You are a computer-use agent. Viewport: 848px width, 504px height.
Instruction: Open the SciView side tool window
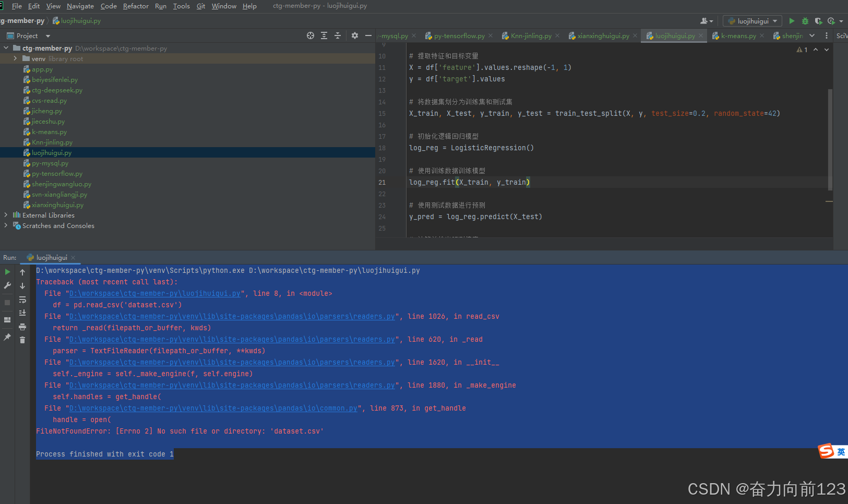point(841,35)
